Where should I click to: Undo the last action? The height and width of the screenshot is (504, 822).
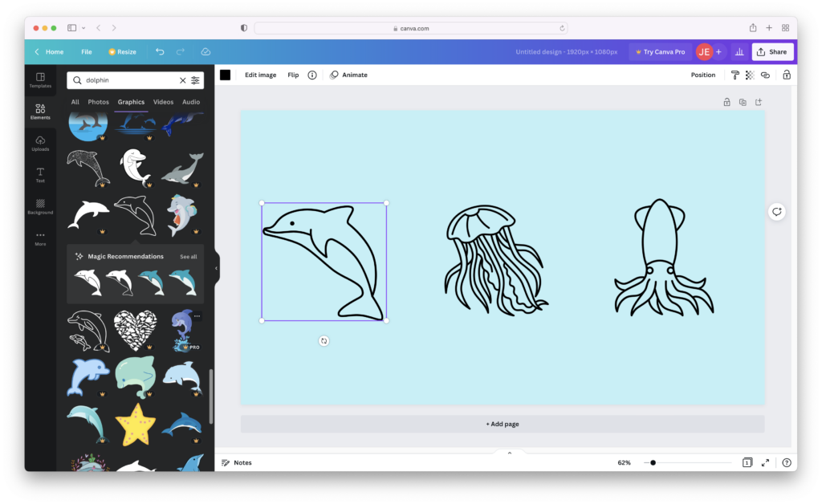coord(160,51)
